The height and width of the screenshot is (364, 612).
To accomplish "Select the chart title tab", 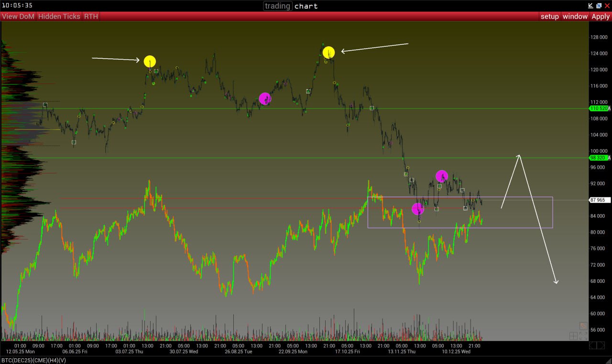I will [306, 6].
